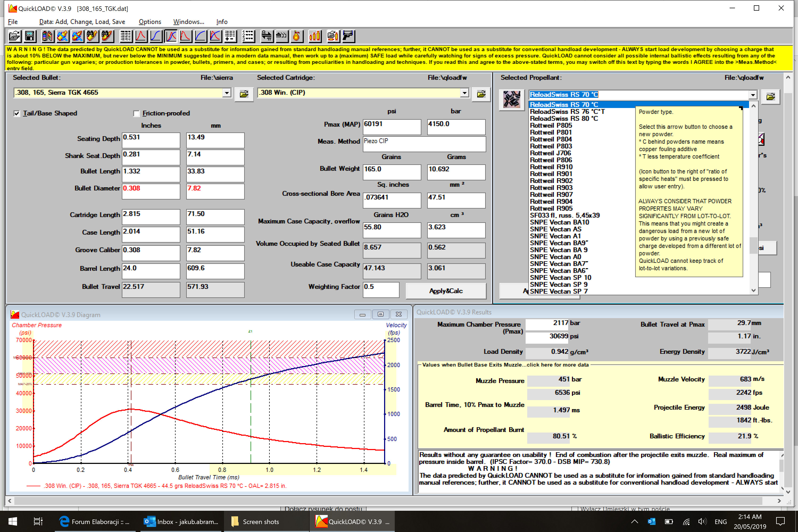Screen dimensions: 798x532
Task: Click the blue velocity curve chart icon
Action: (156, 36)
